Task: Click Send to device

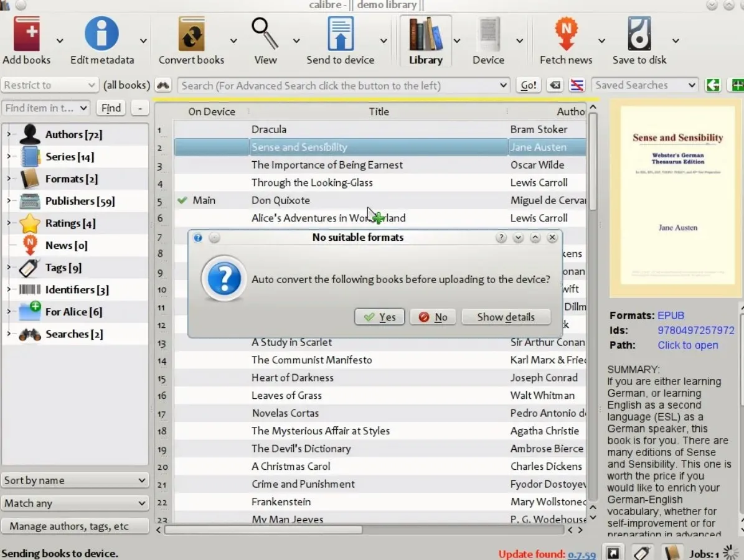Action: [x=340, y=37]
